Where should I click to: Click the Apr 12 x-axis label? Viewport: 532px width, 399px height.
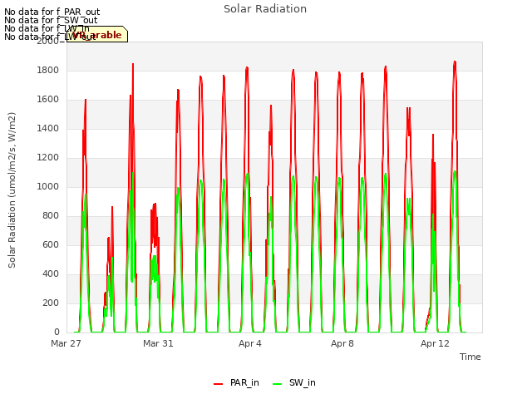click(x=435, y=343)
